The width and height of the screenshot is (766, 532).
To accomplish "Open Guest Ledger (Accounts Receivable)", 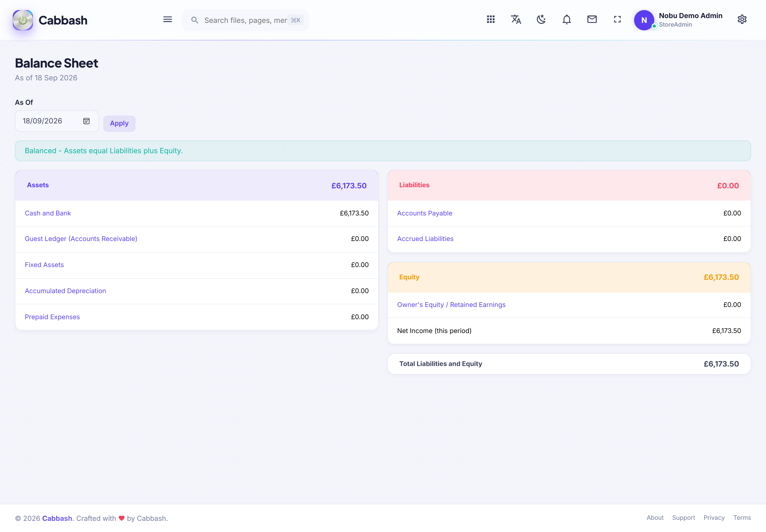I will (81, 239).
